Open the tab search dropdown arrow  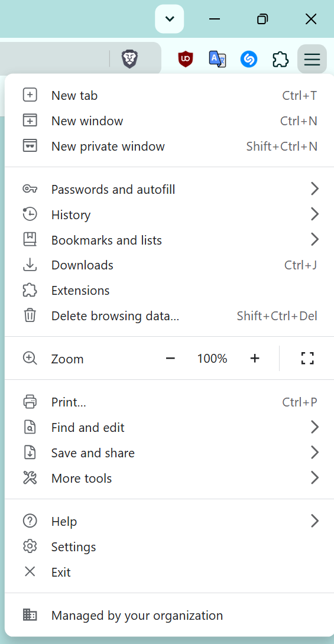click(169, 19)
